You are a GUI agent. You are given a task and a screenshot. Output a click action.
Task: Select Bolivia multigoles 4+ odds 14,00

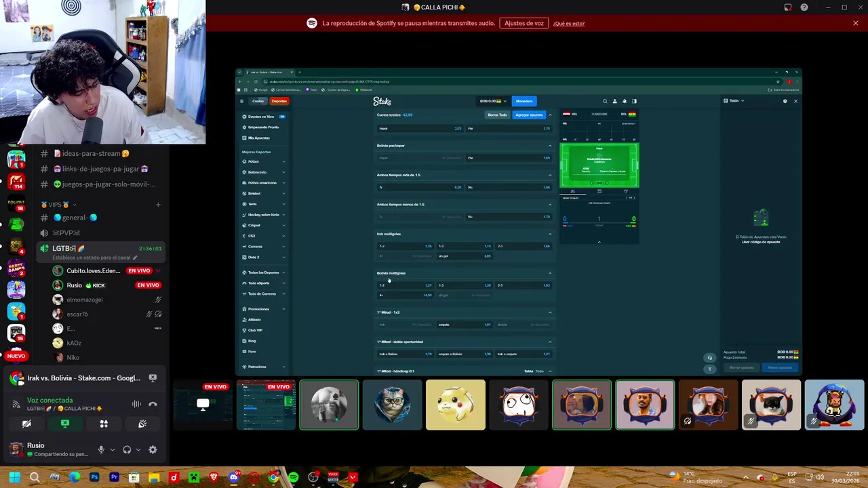point(406,295)
